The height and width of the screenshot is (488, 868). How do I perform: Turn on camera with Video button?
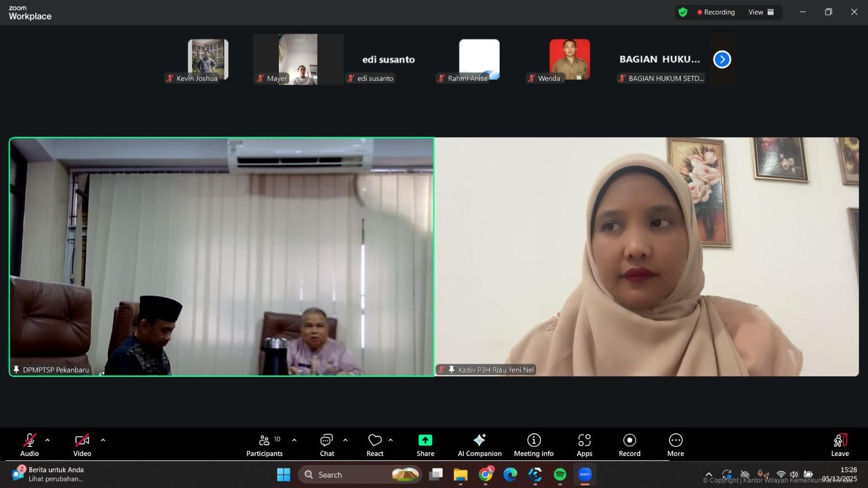(82, 445)
